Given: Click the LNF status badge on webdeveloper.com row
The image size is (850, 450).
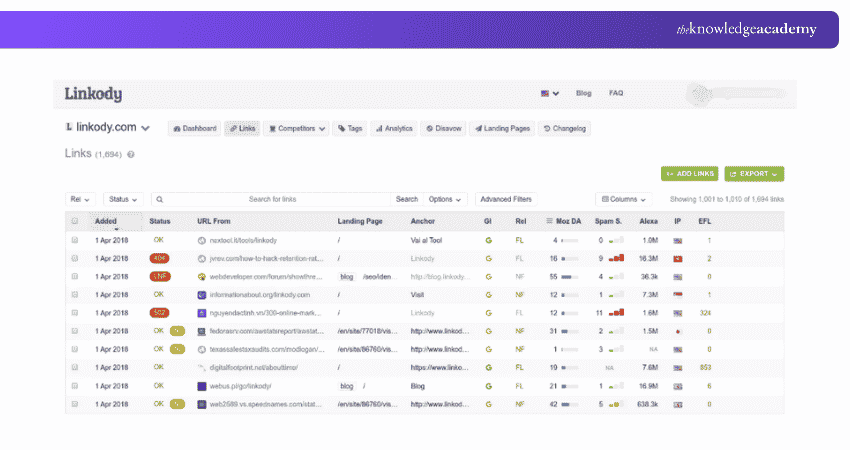Looking at the screenshot, I should [160, 277].
